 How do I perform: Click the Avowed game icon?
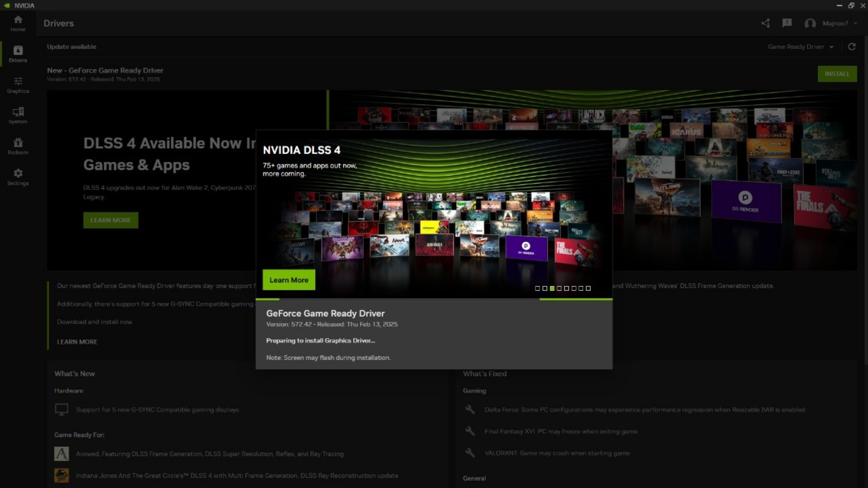tap(61, 454)
